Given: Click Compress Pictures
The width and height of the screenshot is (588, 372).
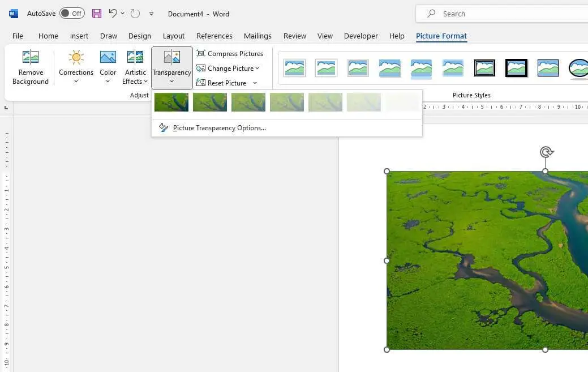Looking at the screenshot, I should coord(230,53).
